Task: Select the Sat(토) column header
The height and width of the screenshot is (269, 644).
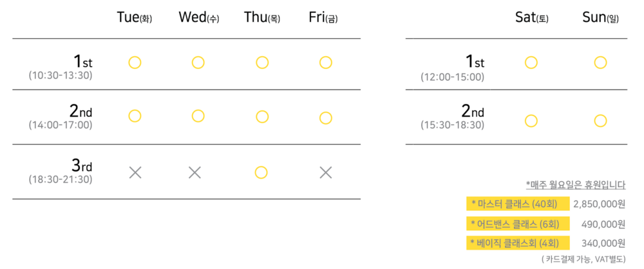Action: pos(532,17)
